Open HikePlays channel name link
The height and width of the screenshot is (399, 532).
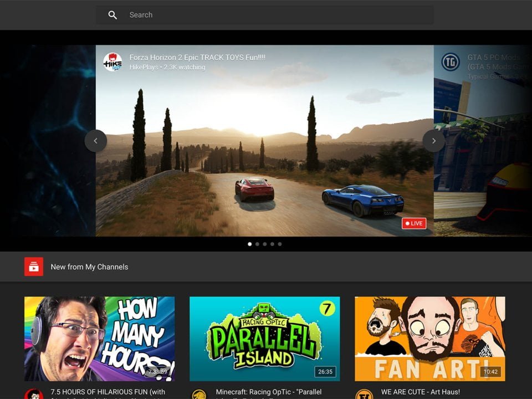(x=144, y=67)
